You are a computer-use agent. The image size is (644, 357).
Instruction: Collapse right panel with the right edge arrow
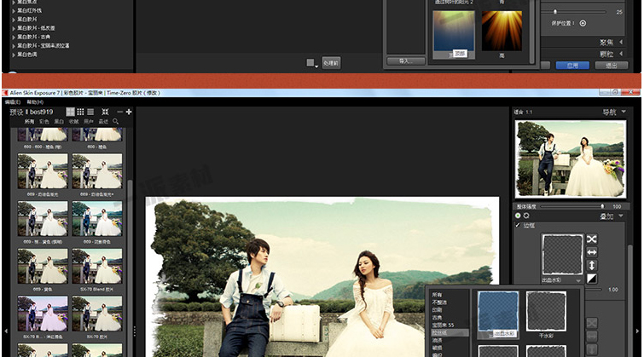(x=637, y=331)
